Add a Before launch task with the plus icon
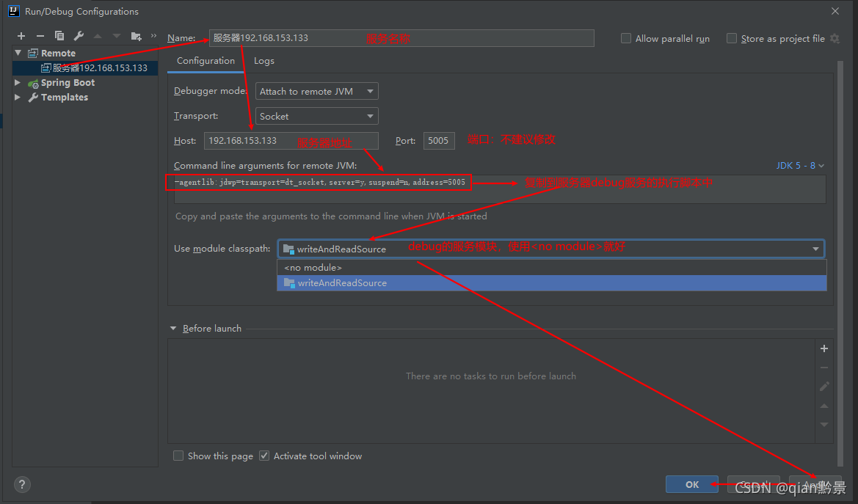 [x=824, y=348]
